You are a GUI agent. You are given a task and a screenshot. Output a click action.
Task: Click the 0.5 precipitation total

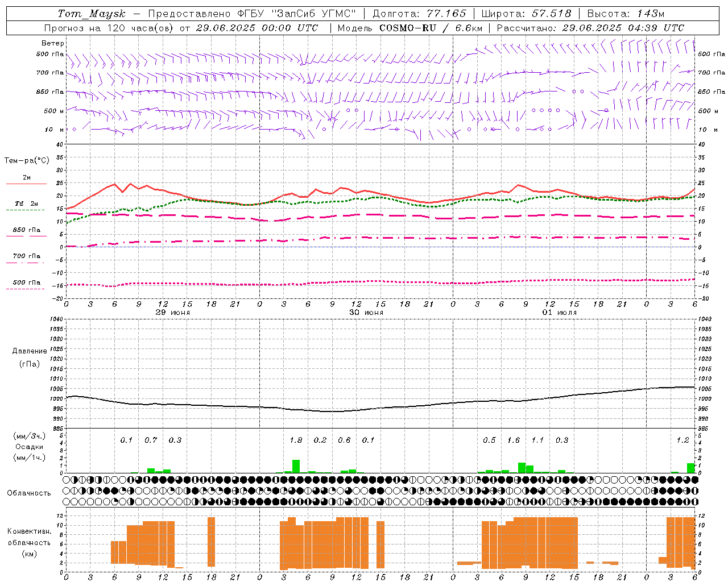click(x=489, y=440)
